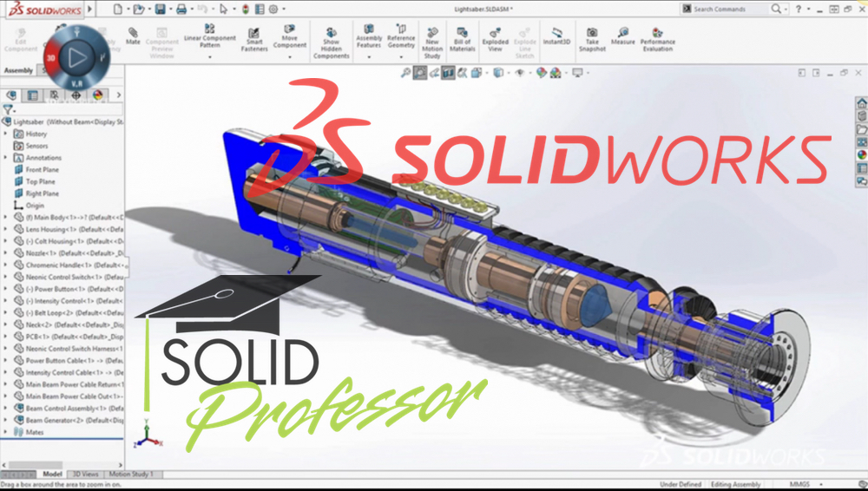Open the Appearances tab in right task pane
Screen dimensions: 868x491
862,154
